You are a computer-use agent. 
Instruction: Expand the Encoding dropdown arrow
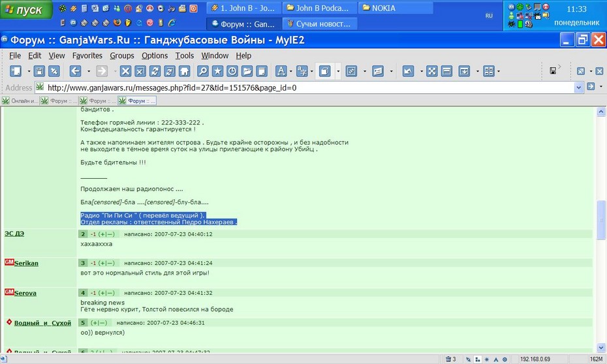coord(311,71)
